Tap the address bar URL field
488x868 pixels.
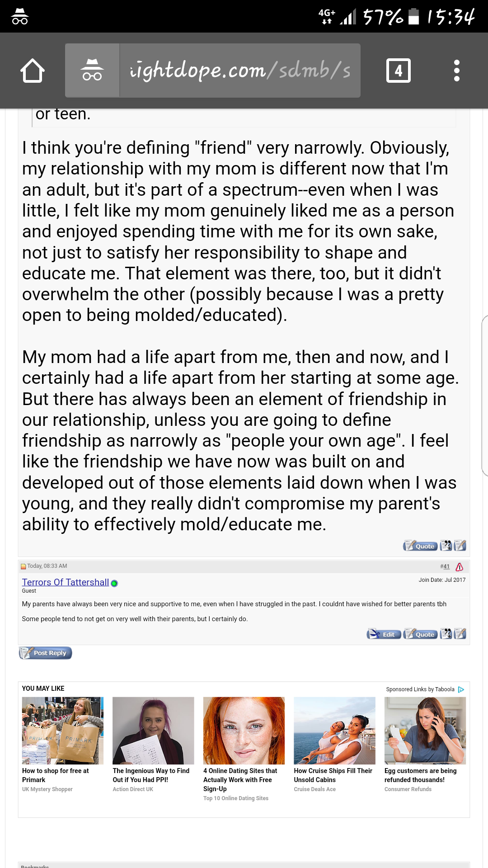click(x=240, y=71)
